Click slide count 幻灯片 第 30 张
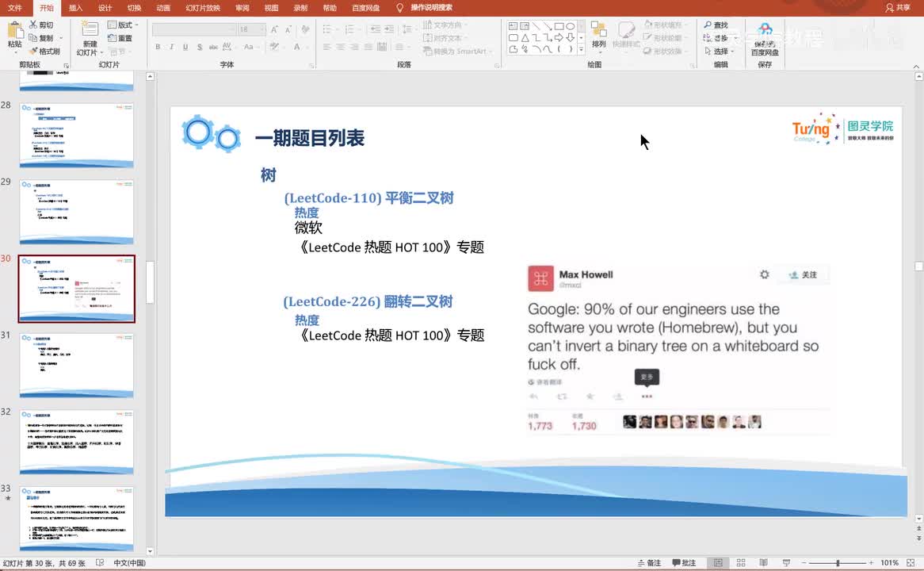924x571 pixels. tap(44, 563)
